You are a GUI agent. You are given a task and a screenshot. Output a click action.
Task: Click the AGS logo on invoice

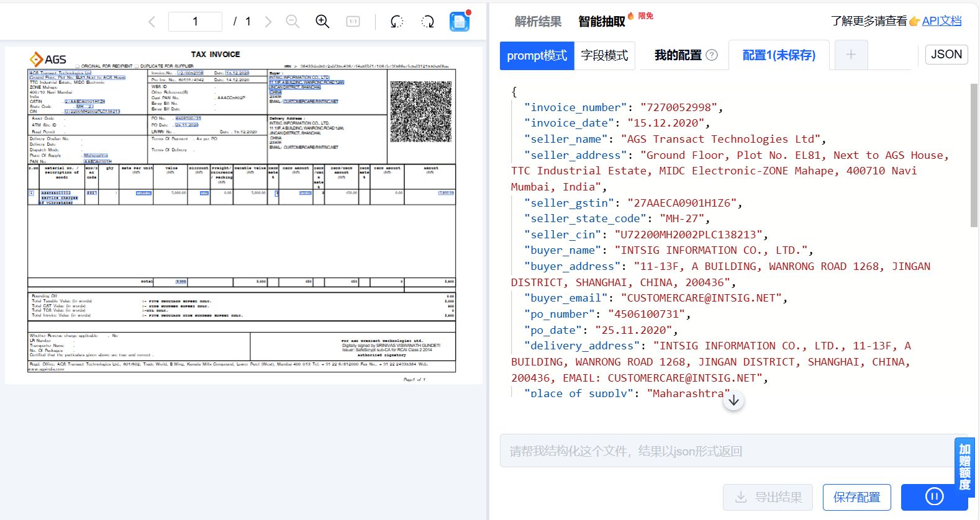point(48,59)
